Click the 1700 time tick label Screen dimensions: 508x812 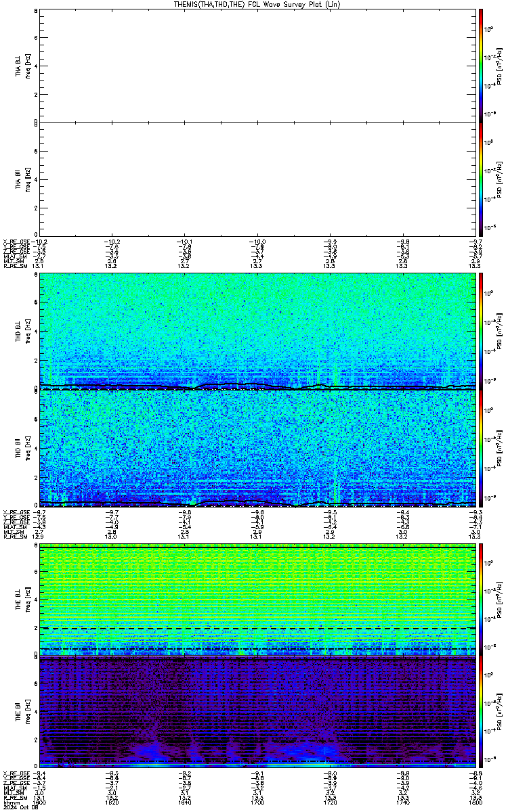(257, 803)
